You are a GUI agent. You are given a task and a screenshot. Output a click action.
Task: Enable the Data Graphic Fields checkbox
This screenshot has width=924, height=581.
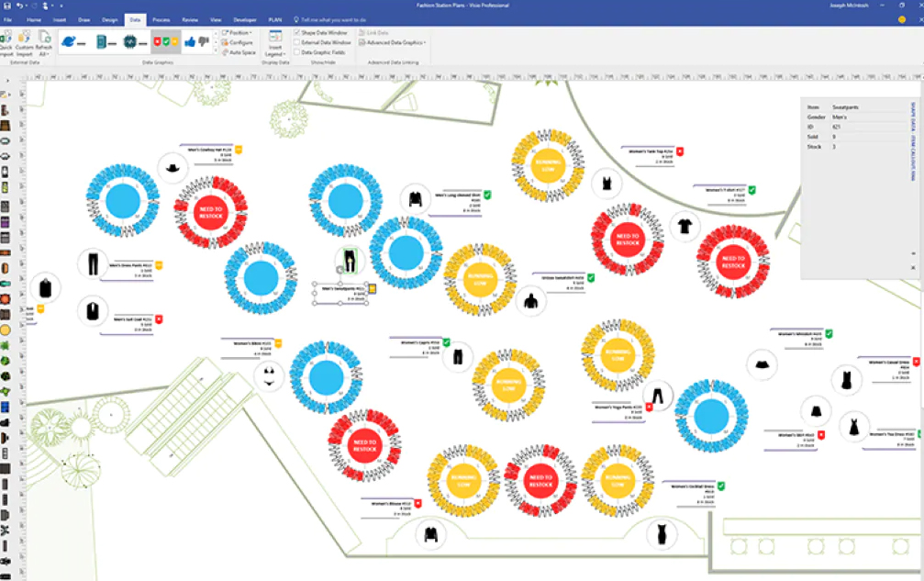click(297, 52)
